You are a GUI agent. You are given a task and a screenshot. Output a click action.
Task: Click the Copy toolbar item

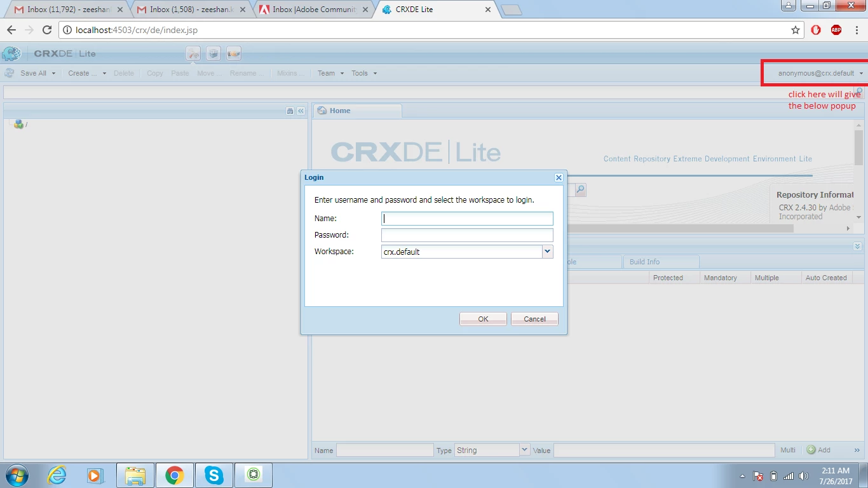[155, 73]
